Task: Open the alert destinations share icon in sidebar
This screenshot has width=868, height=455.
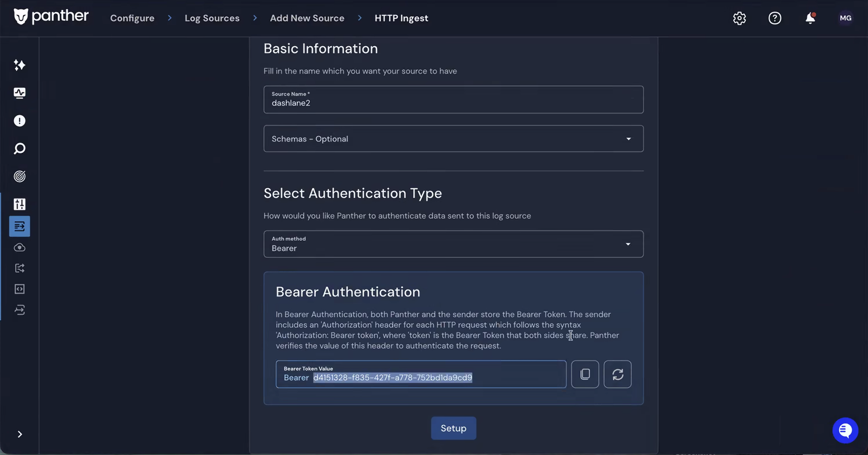Action: (20, 269)
